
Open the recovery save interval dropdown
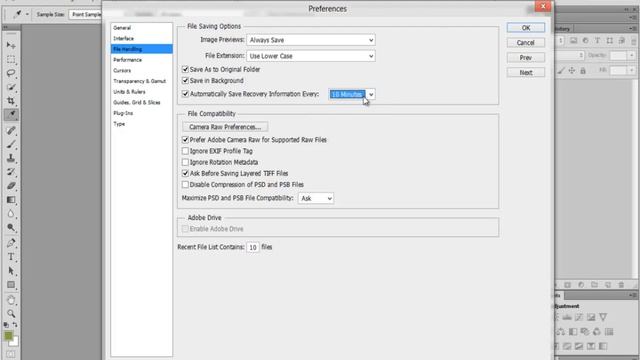tap(352, 94)
